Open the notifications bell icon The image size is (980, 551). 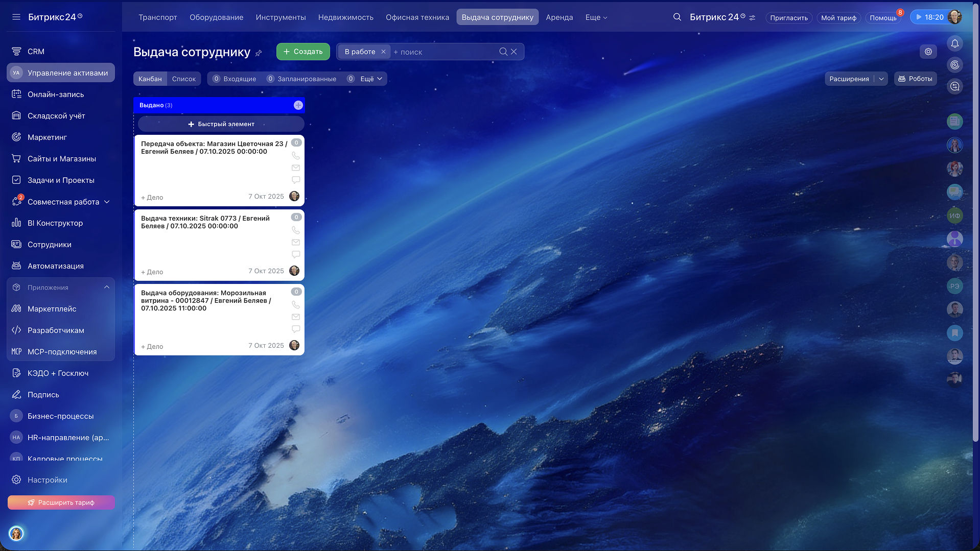[x=954, y=43]
